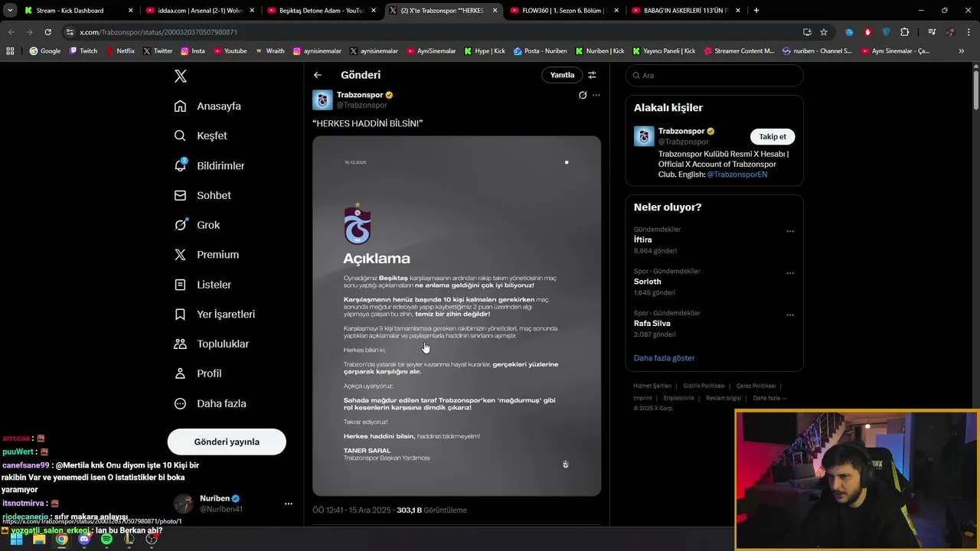
Task: Open Youtube bookmark
Action: click(x=230, y=51)
